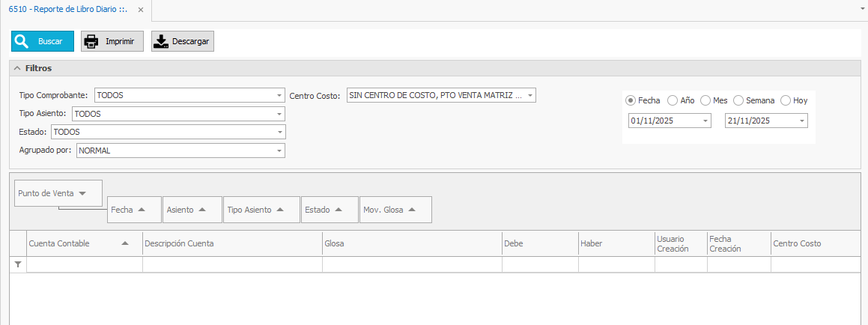This screenshot has width=868, height=325.
Task: Select the Mes radio button
Action: point(705,100)
